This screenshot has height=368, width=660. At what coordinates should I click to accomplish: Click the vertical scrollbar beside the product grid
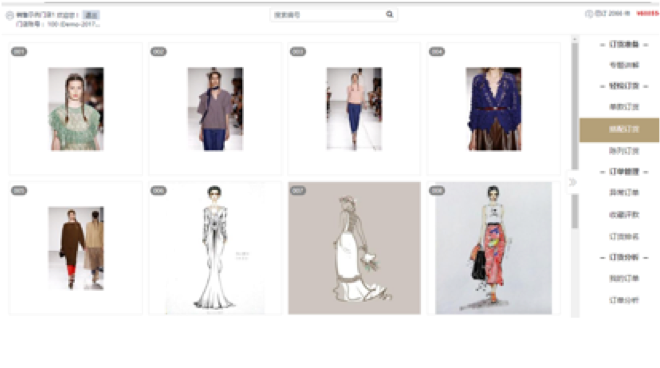click(575, 105)
